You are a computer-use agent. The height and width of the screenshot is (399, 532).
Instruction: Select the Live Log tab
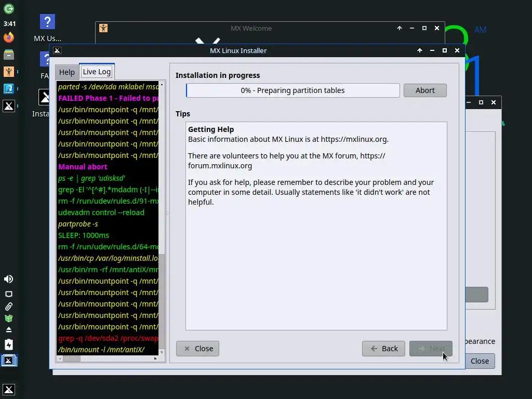(97, 72)
